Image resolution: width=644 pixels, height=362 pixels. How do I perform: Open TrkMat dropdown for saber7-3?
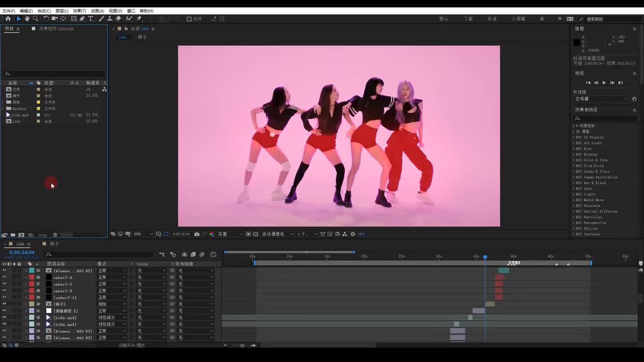click(151, 284)
